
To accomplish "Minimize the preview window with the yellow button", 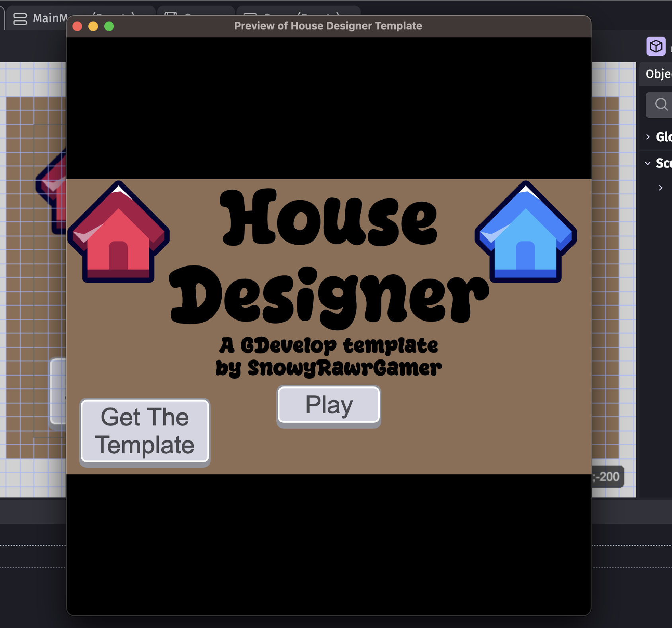I will coord(93,26).
